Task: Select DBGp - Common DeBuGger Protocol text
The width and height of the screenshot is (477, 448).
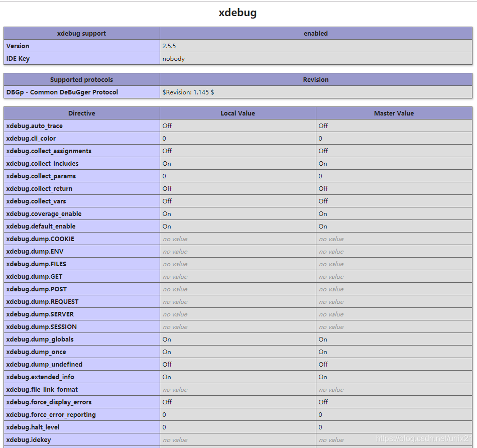Action: [x=62, y=92]
